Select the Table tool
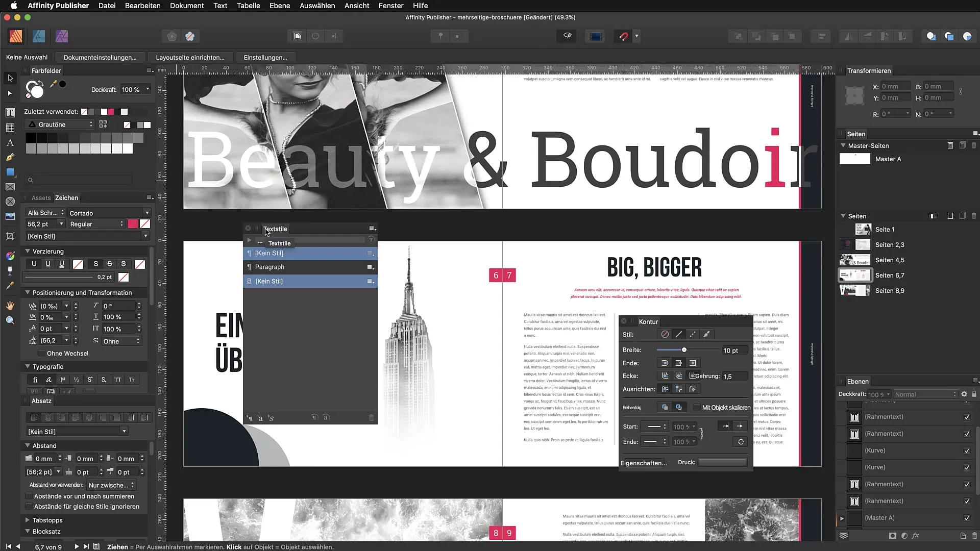980x551 pixels. coord(10,128)
